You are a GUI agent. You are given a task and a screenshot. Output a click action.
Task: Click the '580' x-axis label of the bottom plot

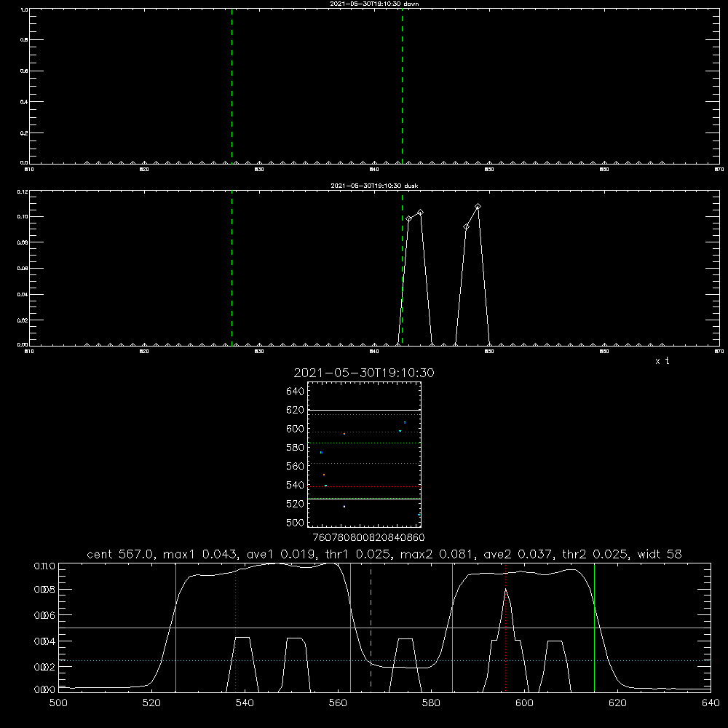click(x=431, y=703)
